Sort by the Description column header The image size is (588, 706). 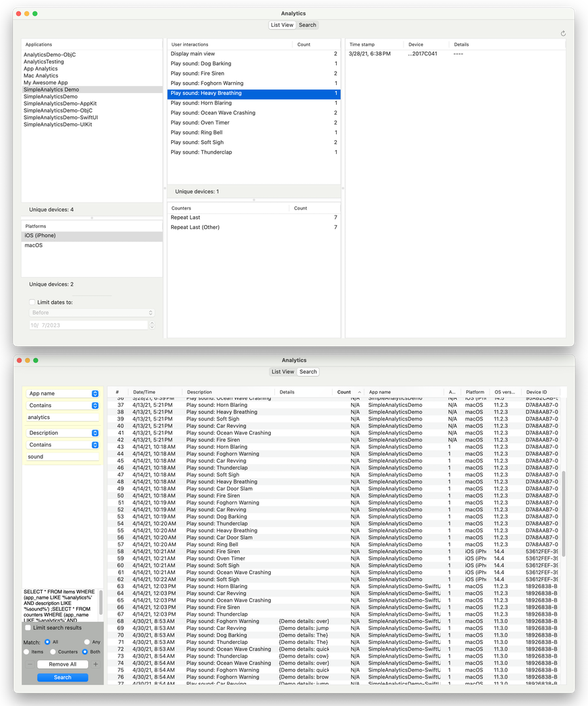coord(229,392)
